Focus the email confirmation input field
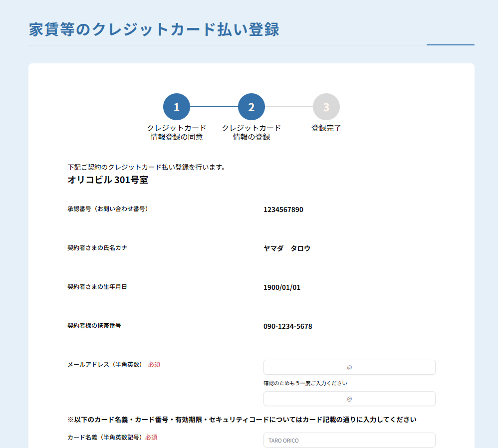This screenshot has height=448, width=498. point(349,399)
